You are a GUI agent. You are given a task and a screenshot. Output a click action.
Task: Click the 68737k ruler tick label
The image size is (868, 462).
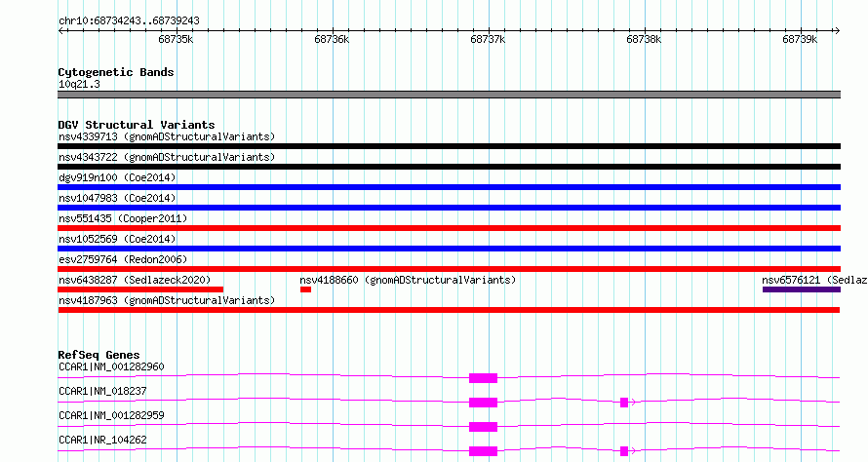pos(488,39)
